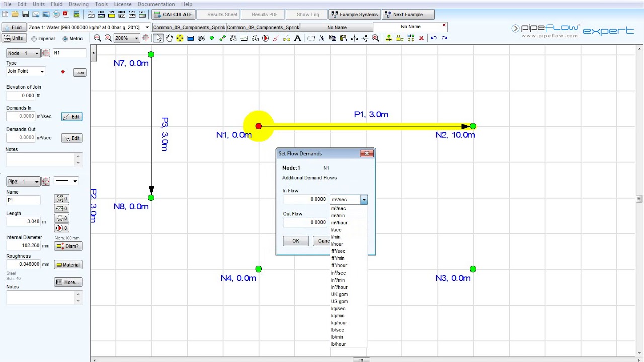Choose kg/sec from the units list

(x=338, y=309)
